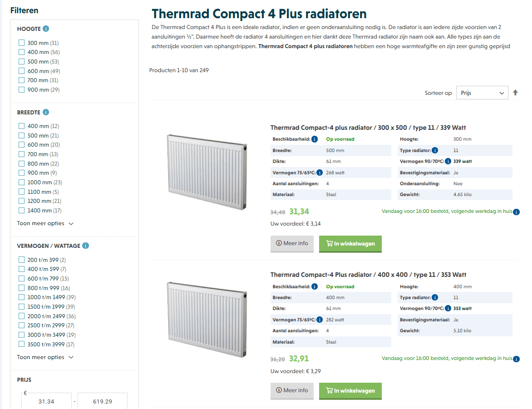Image resolution: width=532 pixels, height=409 pixels.
Task: Open Thermrad Compact-4 plus 300 x 500 title link
Action: tap(368, 128)
